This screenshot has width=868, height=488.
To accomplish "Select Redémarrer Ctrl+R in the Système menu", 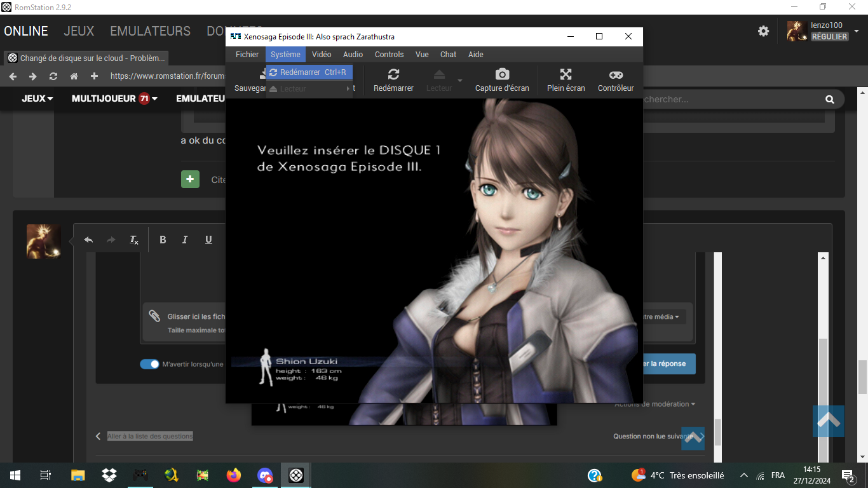I will click(309, 72).
